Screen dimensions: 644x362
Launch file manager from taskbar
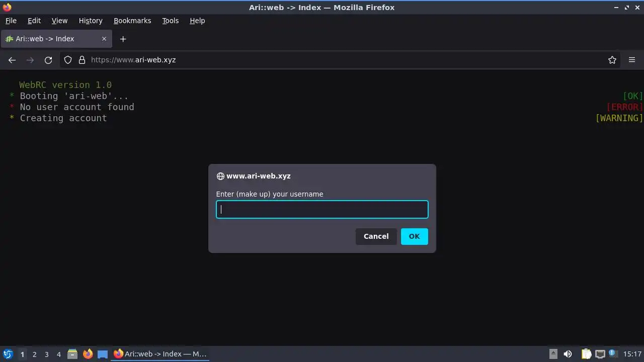click(72, 354)
